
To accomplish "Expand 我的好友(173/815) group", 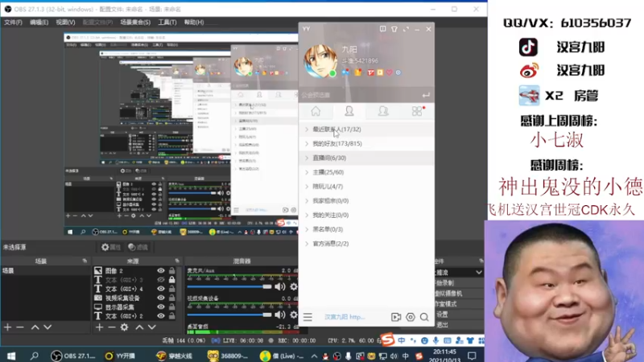I will click(366, 144).
